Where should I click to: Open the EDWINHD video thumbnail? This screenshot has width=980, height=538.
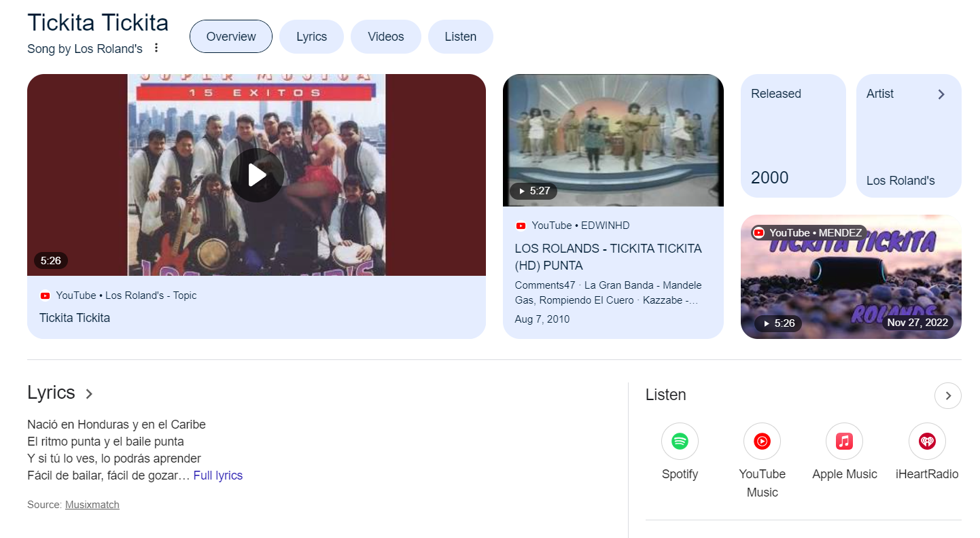613,140
